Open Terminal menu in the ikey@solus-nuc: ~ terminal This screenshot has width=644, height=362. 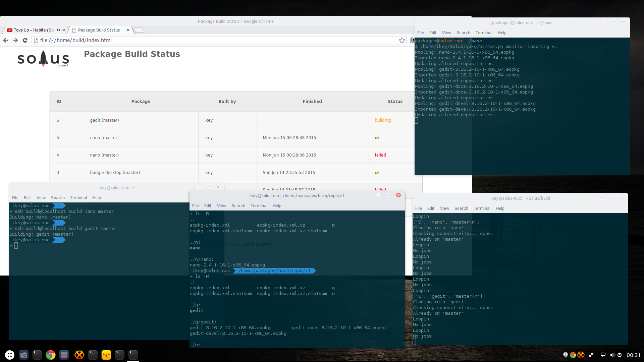tap(78, 198)
